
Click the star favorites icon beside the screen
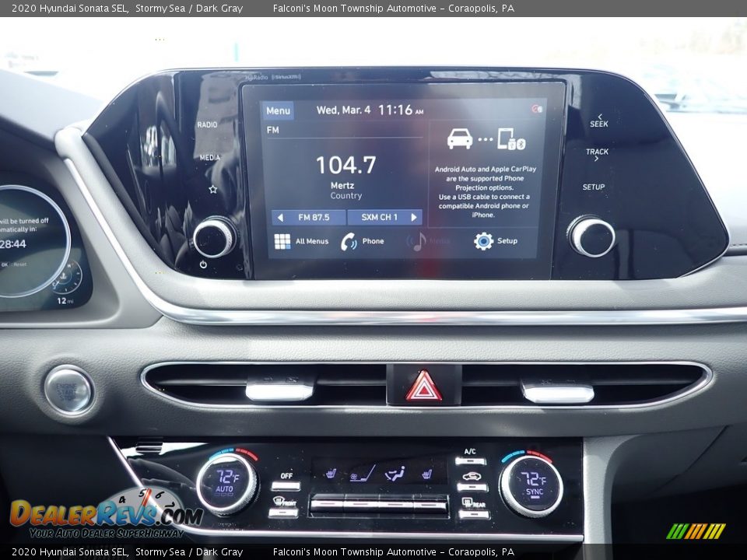pyautogui.click(x=212, y=188)
